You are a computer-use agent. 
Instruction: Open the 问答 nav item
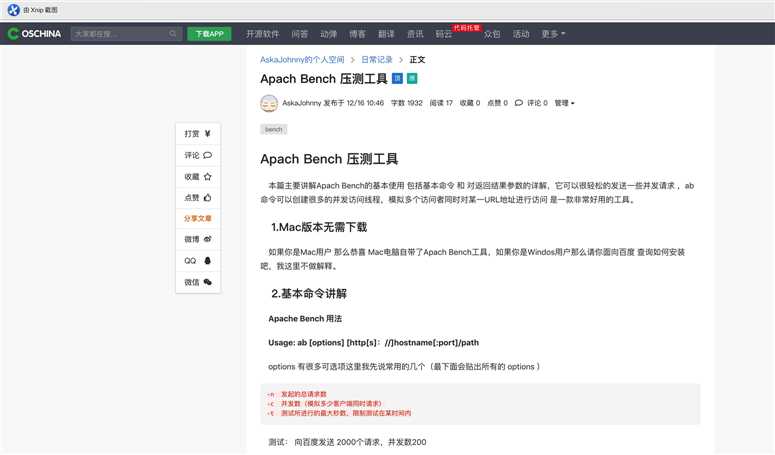pyautogui.click(x=300, y=34)
